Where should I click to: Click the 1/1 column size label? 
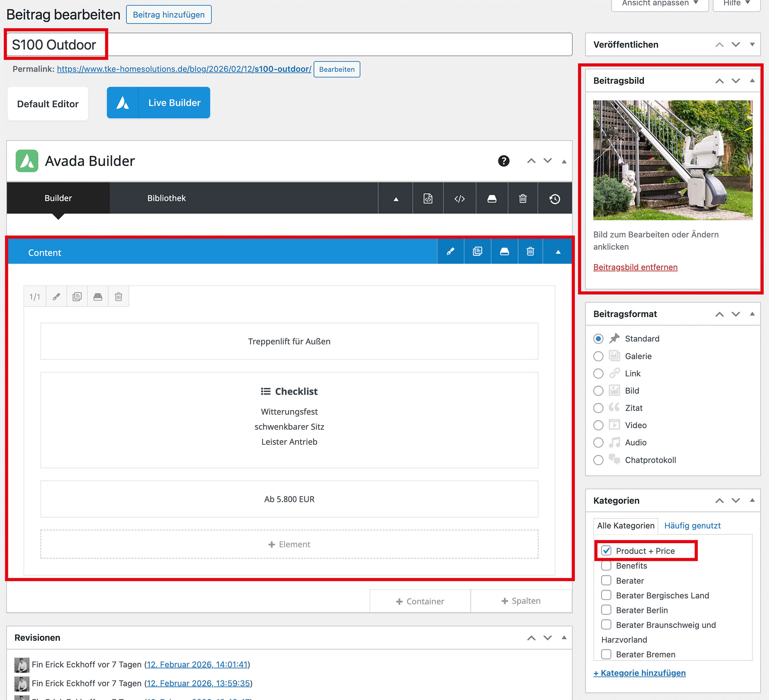[x=35, y=296]
